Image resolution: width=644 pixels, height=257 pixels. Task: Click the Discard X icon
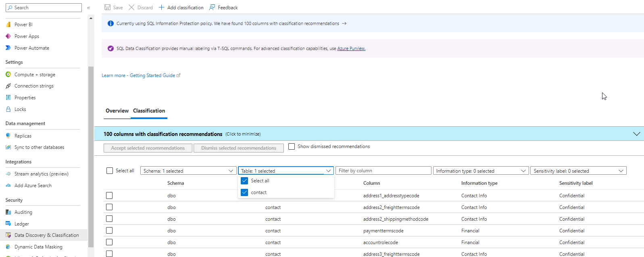point(131,7)
